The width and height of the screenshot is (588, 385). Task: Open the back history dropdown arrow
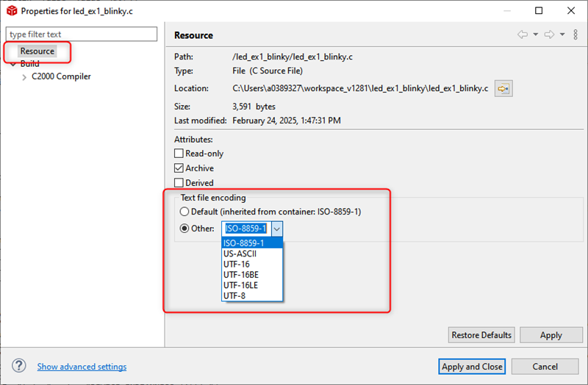click(536, 35)
